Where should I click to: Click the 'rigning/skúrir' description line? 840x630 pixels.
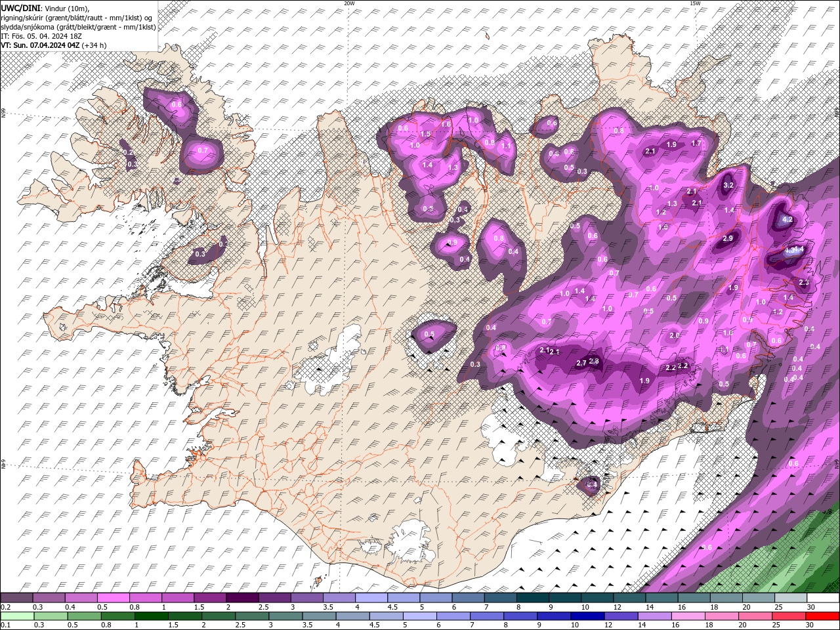(77, 17)
